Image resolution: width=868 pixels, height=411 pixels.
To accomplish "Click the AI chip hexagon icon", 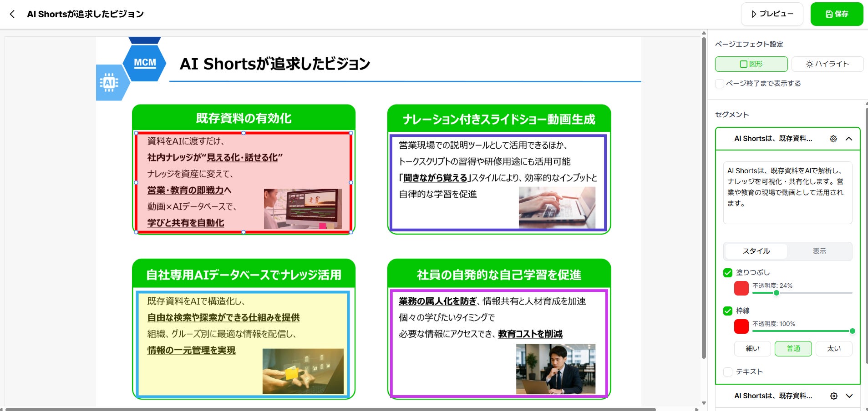I will point(109,83).
